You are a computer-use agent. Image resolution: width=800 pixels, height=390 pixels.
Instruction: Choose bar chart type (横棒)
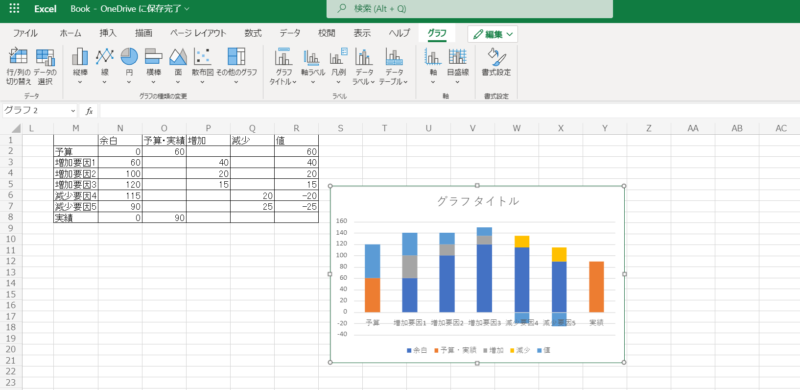154,67
